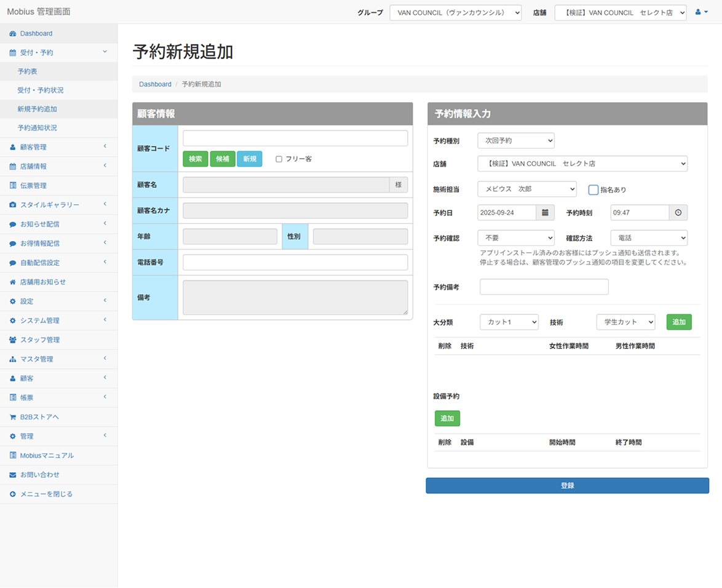722x588 pixels.
Task: Click the Dashboard gauge icon in sidebar
Action: point(13,34)
